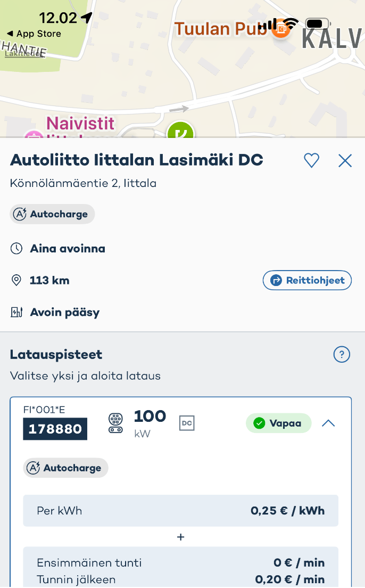The width and height of the screenshot is (365, 588).
Task: Tap the DC current type icon
Action: click(187, 423)
